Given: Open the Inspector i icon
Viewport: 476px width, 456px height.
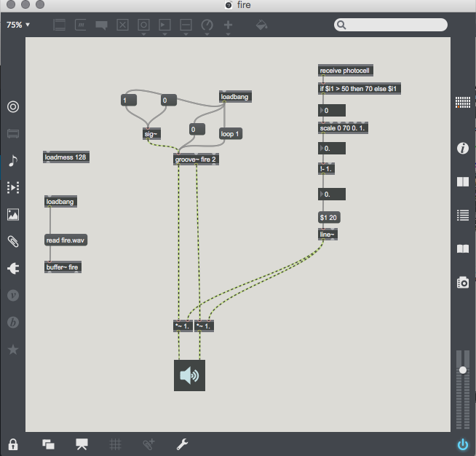Looking at the screenshot, I should [x=463, y=149].
